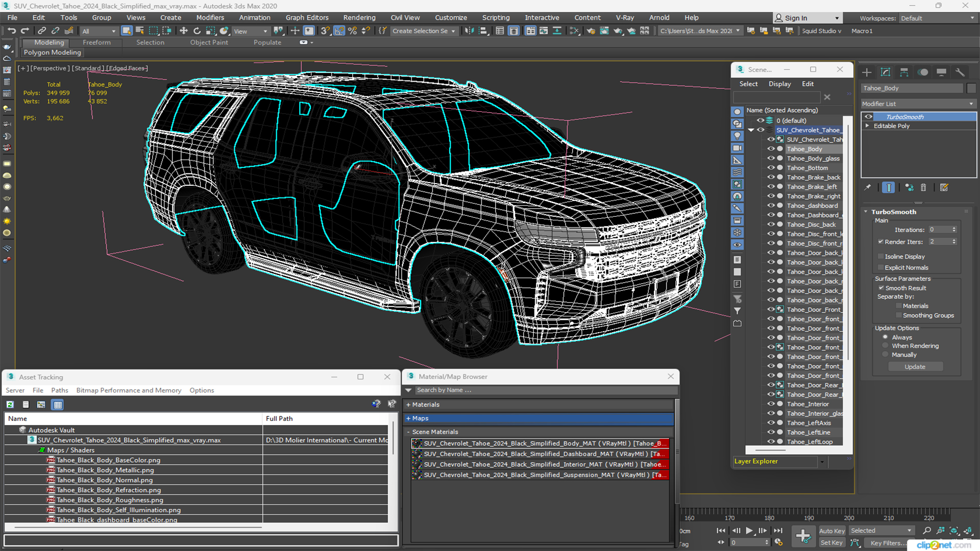The image size is (980, 551).
Task: Click the Tahoe_Body object color swatch
Action: [x=971, y=88]
